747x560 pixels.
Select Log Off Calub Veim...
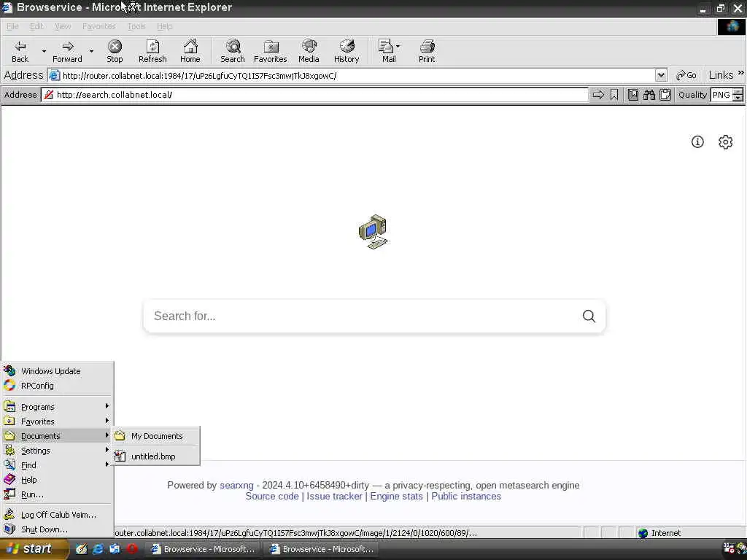coord(57,515)
